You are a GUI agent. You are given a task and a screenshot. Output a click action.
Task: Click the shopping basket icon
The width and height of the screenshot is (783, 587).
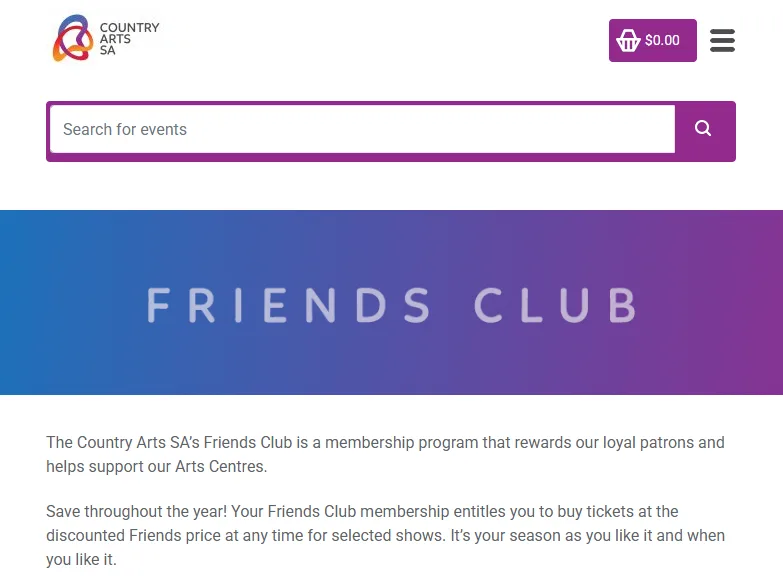(628, 41)
